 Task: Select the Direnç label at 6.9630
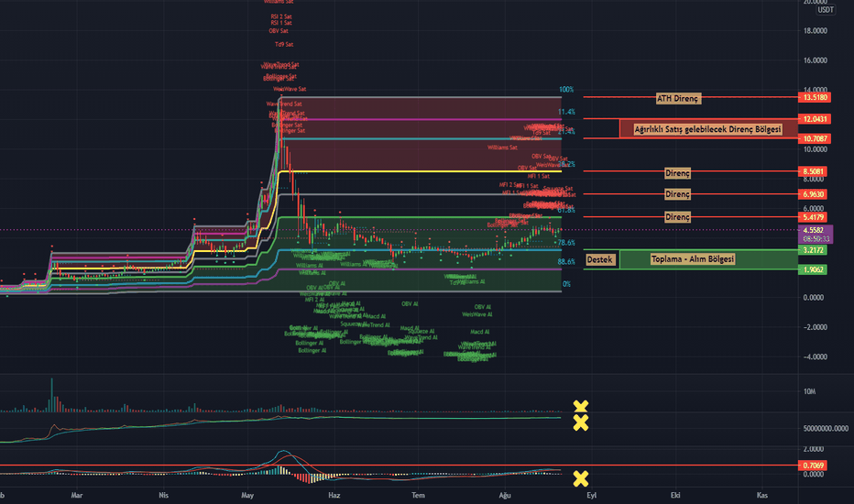click(677, 194)
